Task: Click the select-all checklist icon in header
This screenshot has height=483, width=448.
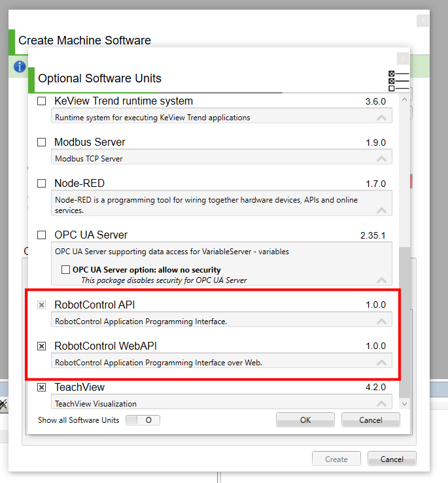Action: [x=399, y=81]
